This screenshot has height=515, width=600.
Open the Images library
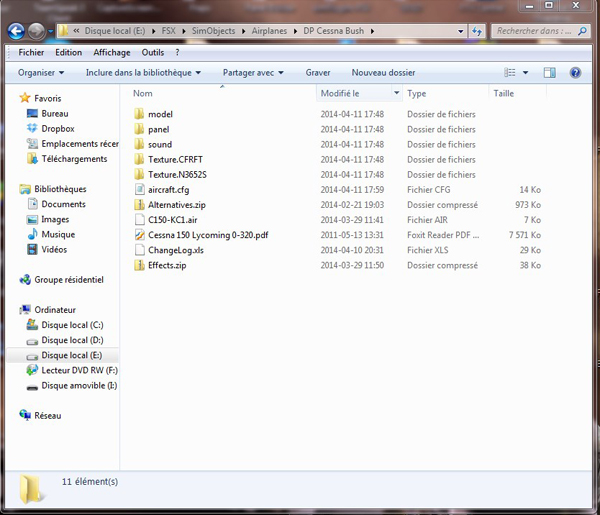55,219
